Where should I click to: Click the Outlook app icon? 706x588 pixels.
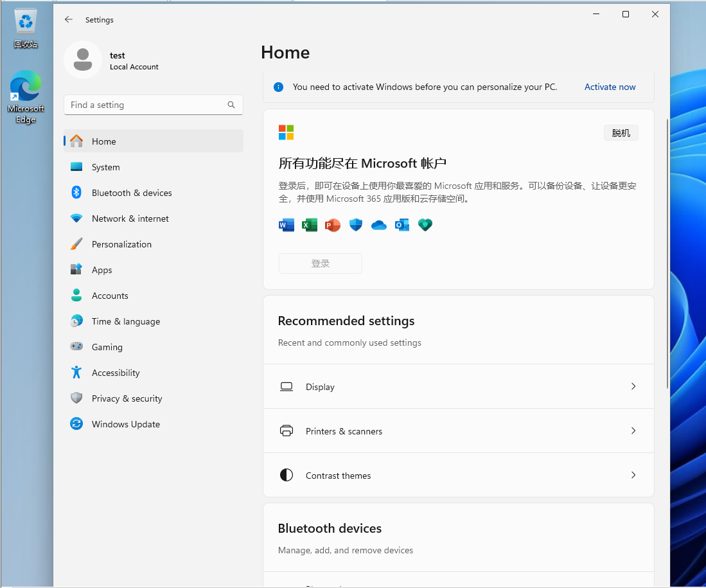pyautogui.click(x=402, y=224)
